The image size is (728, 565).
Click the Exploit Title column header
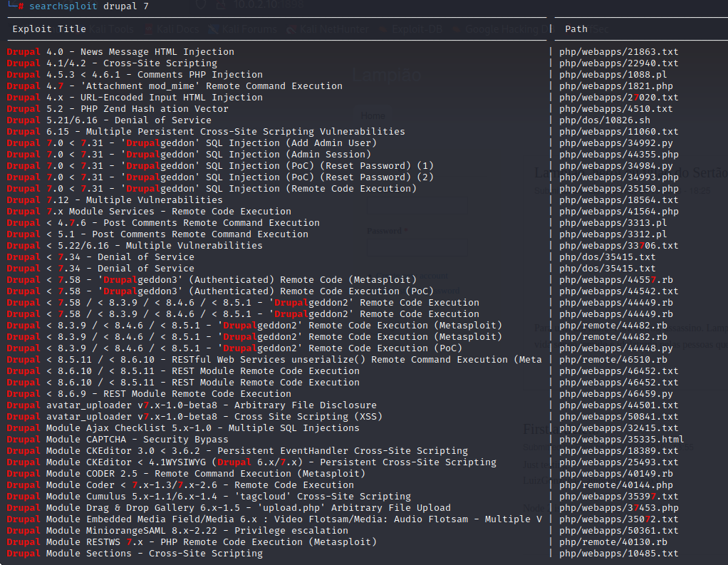click(x=49, y=29)
